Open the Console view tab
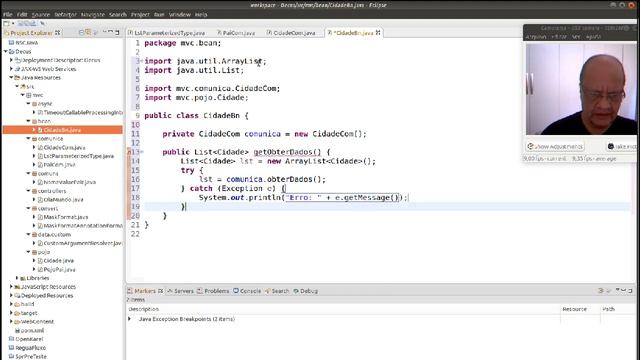This screenshot has height=360, width=640. click(247, 291)
